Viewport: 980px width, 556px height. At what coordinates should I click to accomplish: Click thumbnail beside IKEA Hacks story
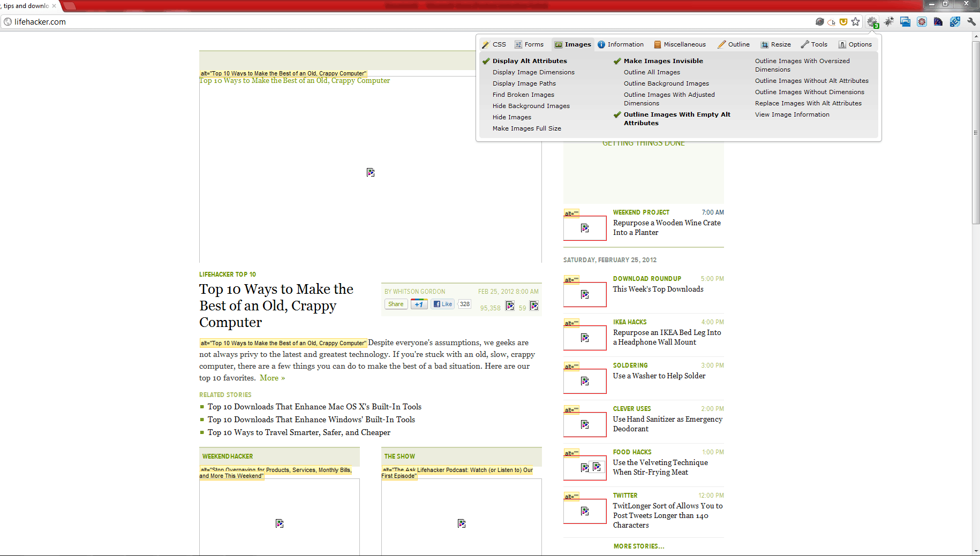585,338
